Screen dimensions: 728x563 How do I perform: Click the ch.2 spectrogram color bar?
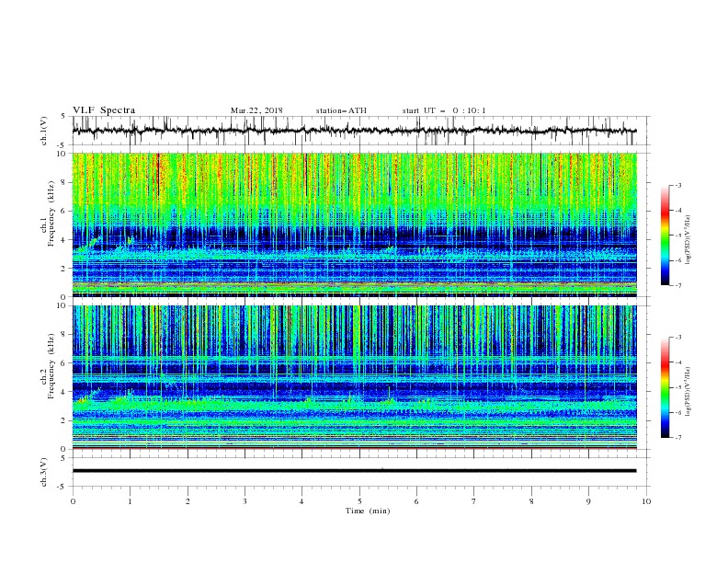(x=665, y=387)
